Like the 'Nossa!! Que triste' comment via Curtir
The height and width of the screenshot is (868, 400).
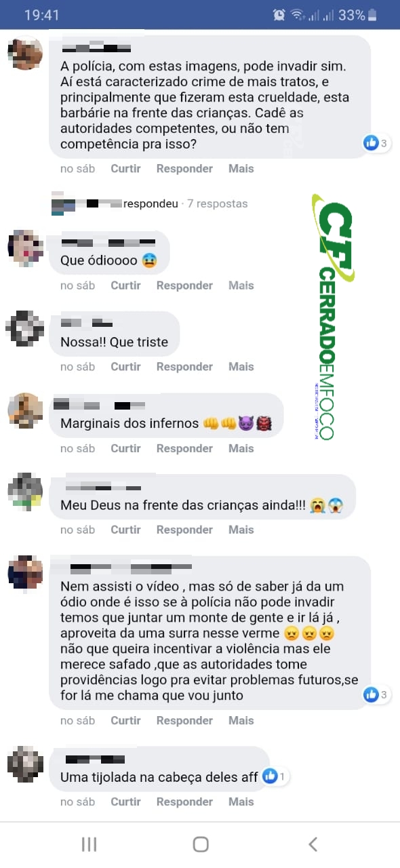(x=125, y=367)
